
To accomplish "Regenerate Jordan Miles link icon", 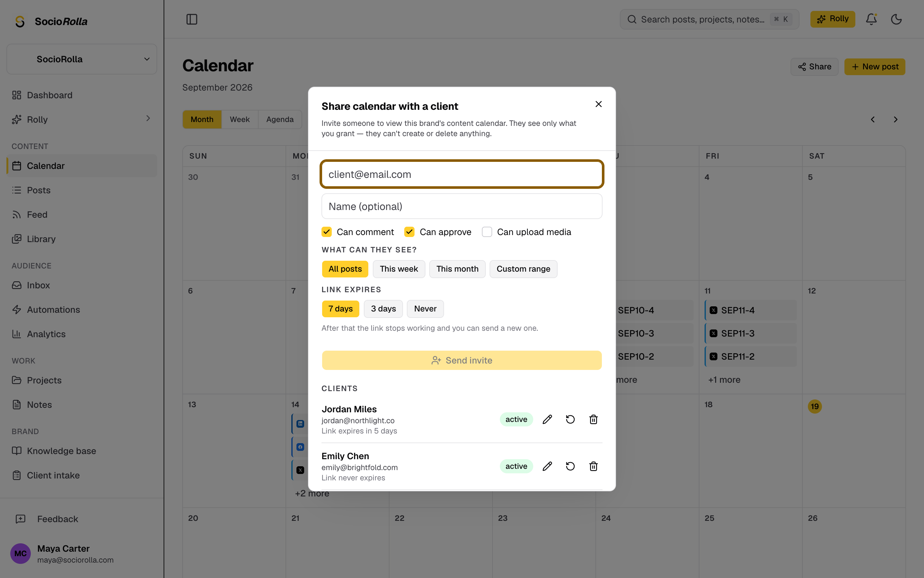I will point(570,419).
